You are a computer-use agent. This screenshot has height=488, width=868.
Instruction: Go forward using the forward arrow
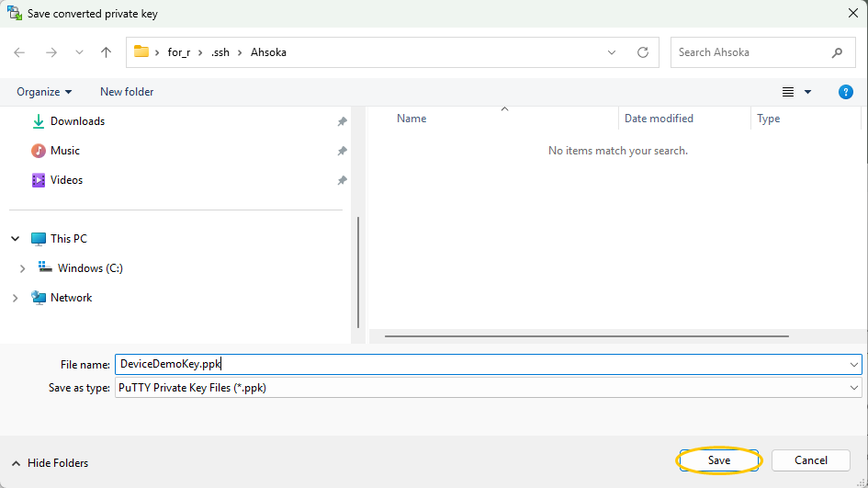[x=51, y=52]
